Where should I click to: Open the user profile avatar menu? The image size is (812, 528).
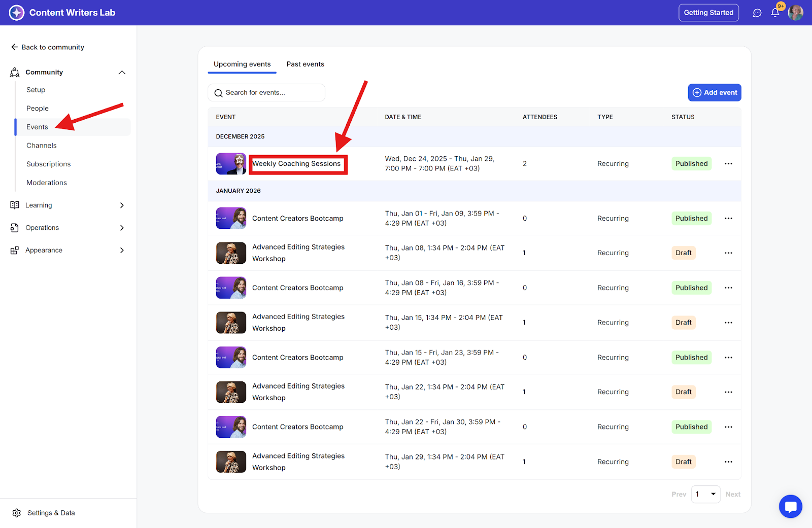click(795, 13)
